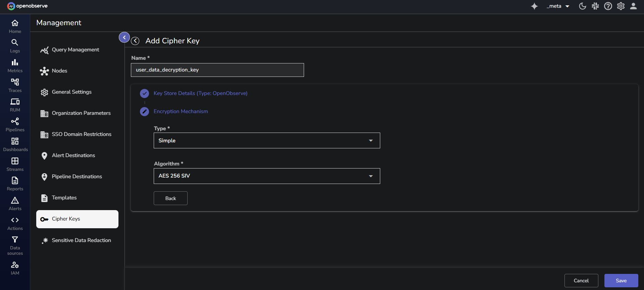Open the encryption Type dropdown
Viewport: 644px width, 290px height.
[x=266, y=141]
